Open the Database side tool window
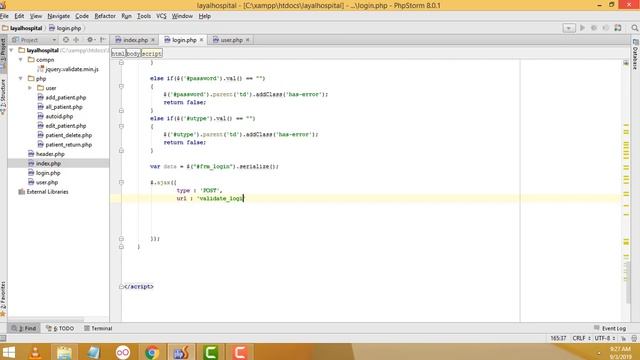The width and height of the screenshot is (640, 360). coord(636,54)
